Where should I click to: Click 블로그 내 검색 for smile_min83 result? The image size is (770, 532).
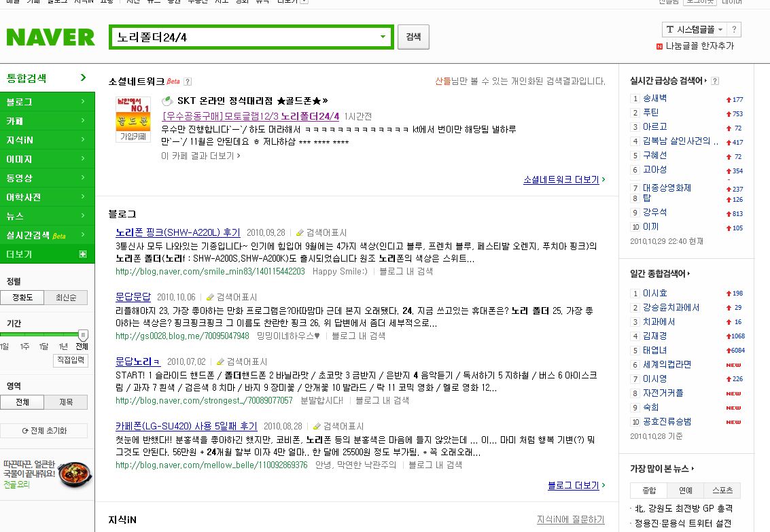click(406, 271)
